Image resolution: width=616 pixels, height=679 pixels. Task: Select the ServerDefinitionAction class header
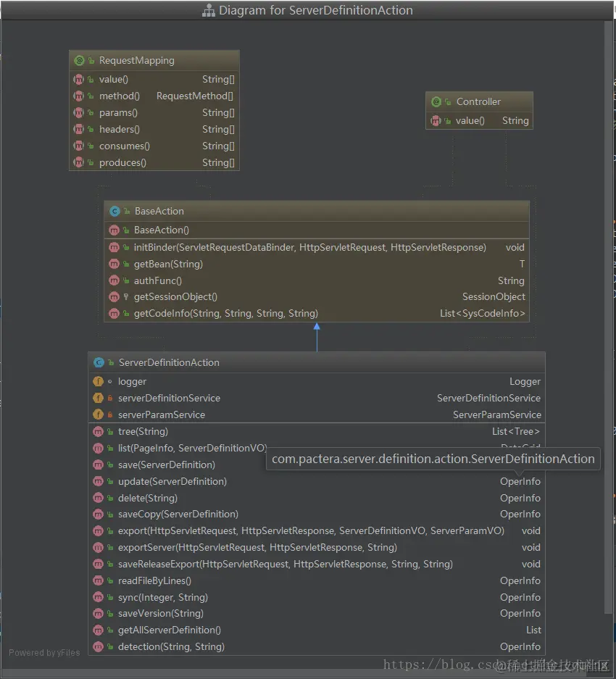(x=317, y=362)
